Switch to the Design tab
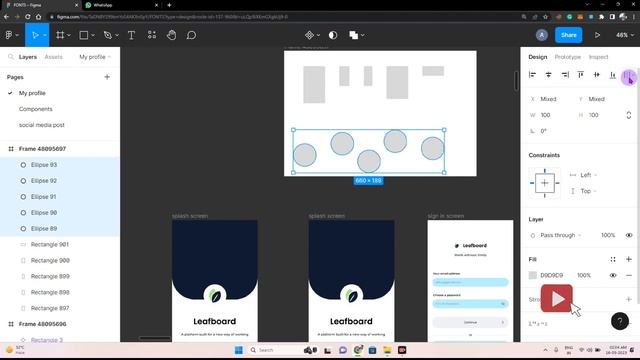640x360 pixels. [538, 57]
